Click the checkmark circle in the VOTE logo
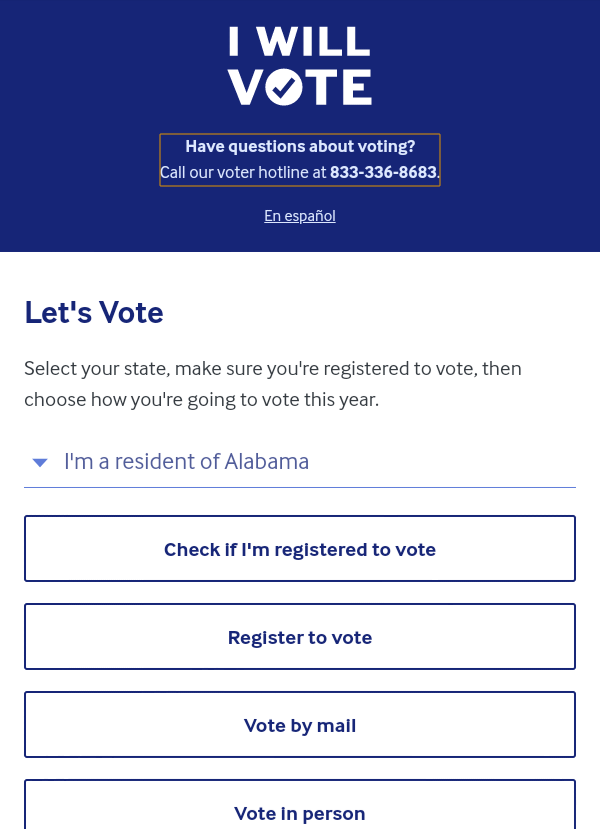 click(x=284, y=87)
